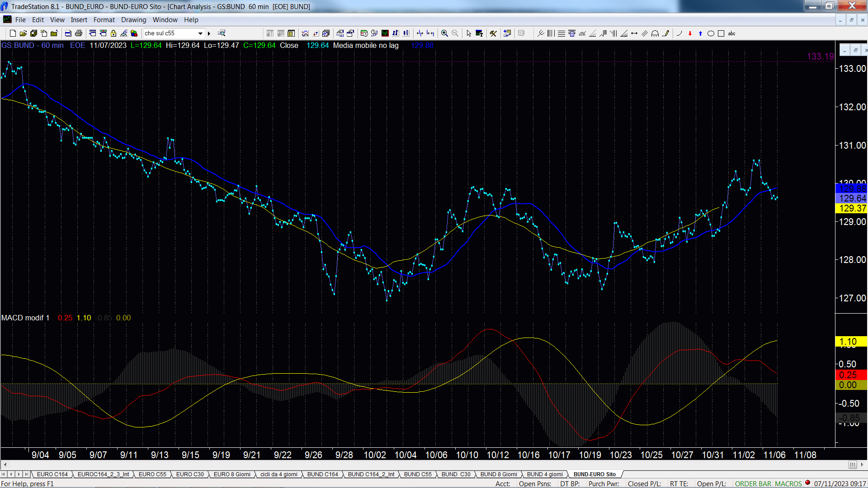Open the Insert menu
This screenshot has width=868, height=488.
[79, 20]
